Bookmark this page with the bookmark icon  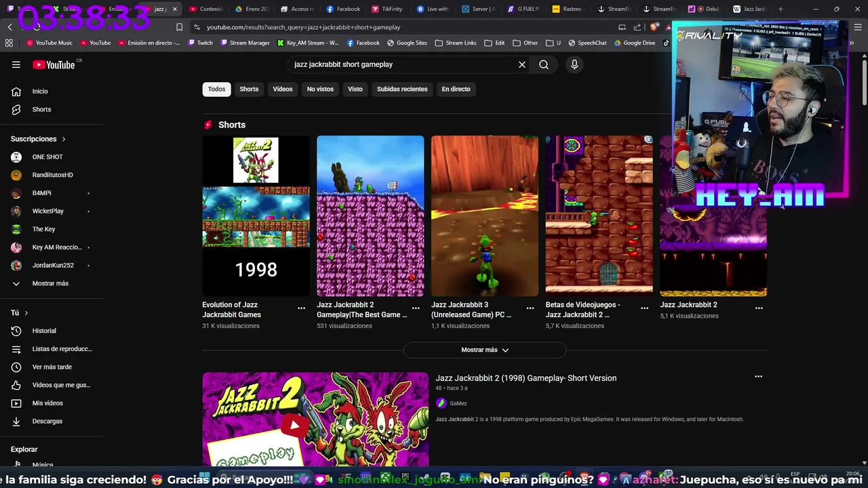point(179,27)
